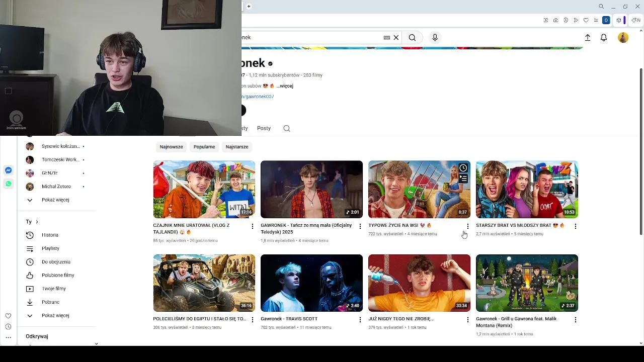
Task: Open Polubione filmy in the sidebar
Action: [x=58, y=276]
